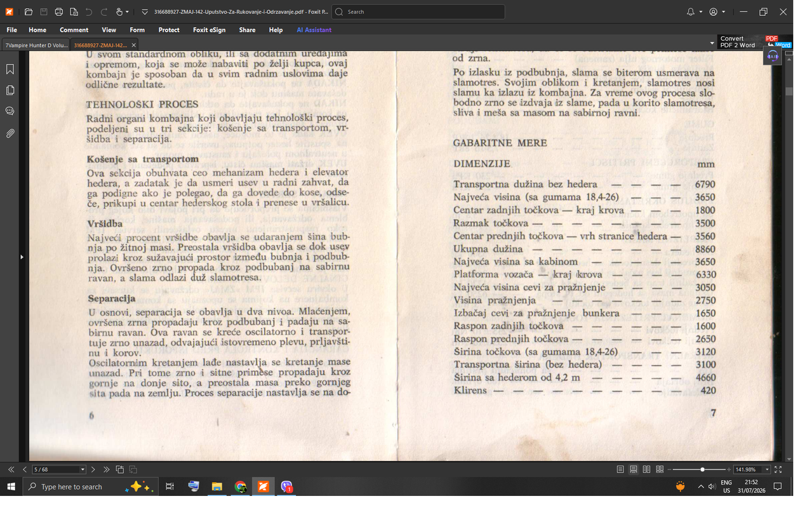This screenshot has width=812, height=529.
Task: Open the Form tab
Action: click(x=137, y=30)
